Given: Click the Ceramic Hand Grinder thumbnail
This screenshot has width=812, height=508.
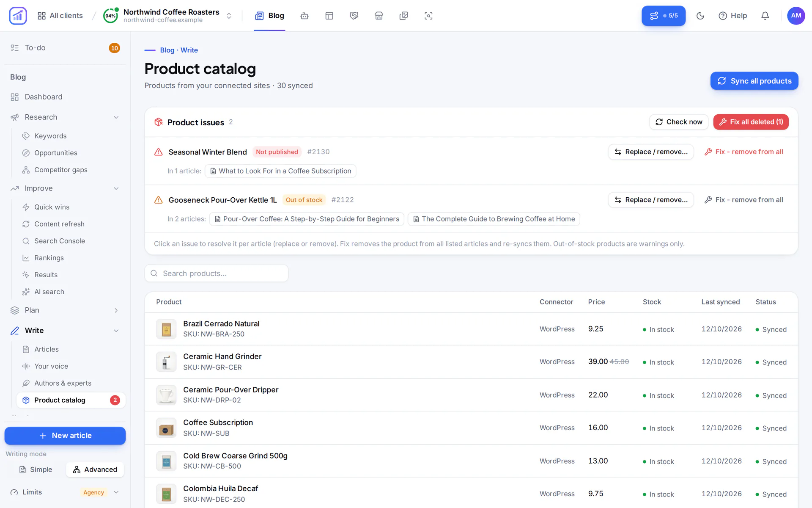Looking at the screenshot, I should click(x=166, y=362).
